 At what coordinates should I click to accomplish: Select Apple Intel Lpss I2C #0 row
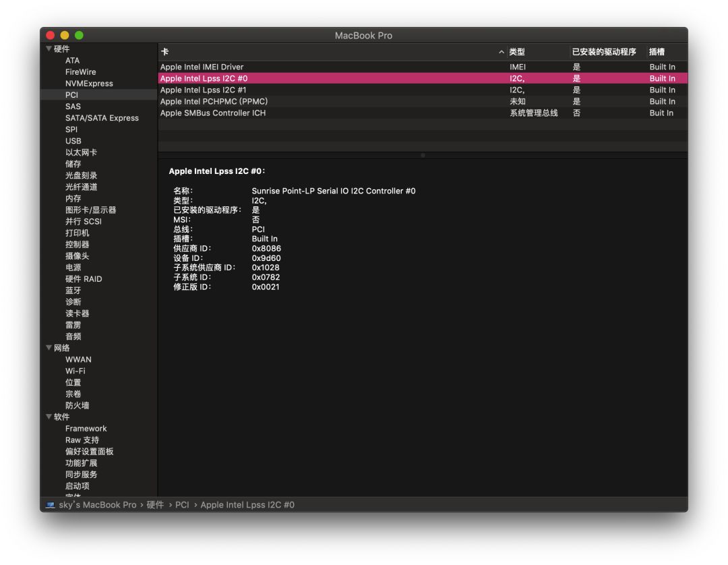(423, 78)
